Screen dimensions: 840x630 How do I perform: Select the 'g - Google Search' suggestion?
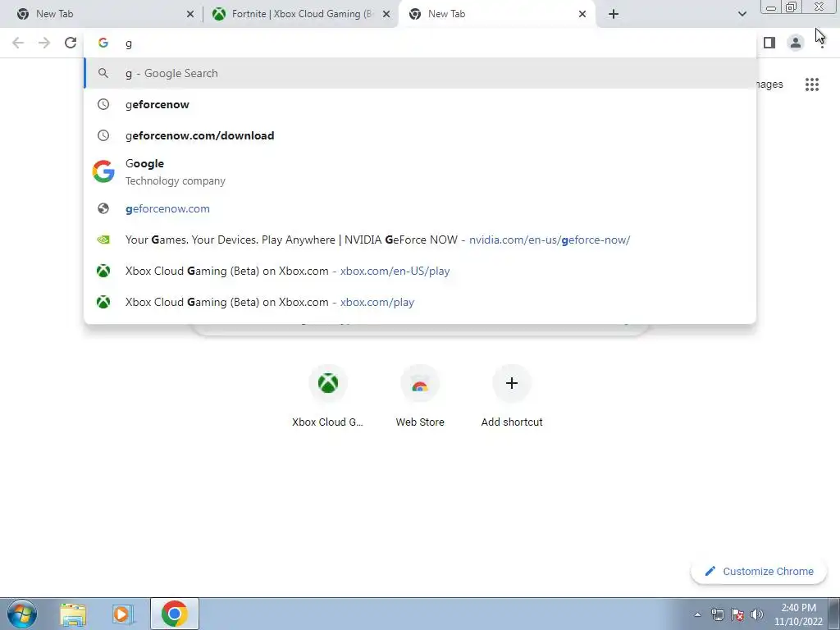tap(420, 73)
